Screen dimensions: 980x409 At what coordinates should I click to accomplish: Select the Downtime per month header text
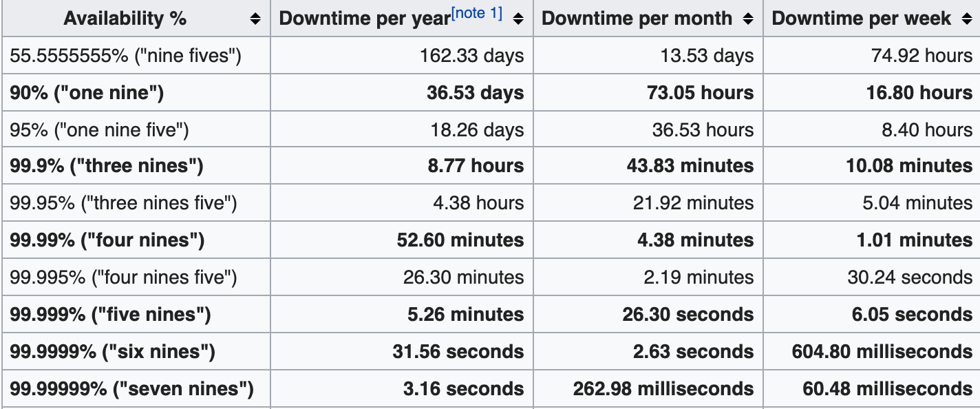click(x=637, y=19)
